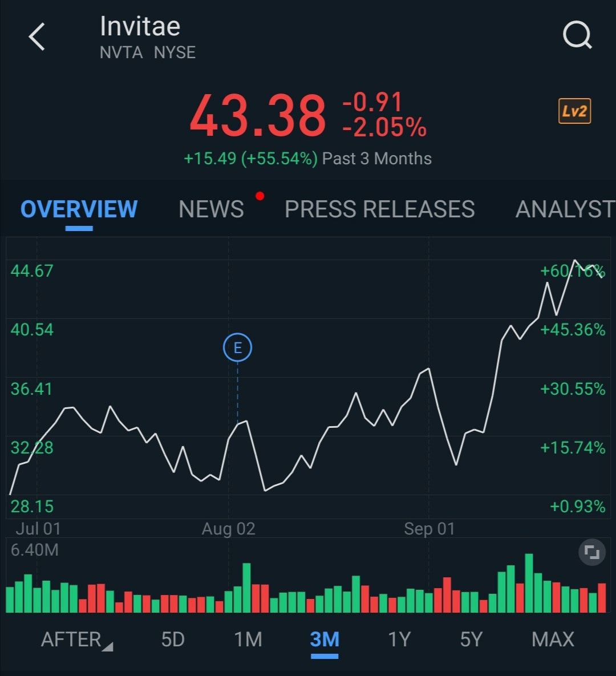Tap the Invitae company name
Viewport: 616px width, 676px height.
coord(140,26)
